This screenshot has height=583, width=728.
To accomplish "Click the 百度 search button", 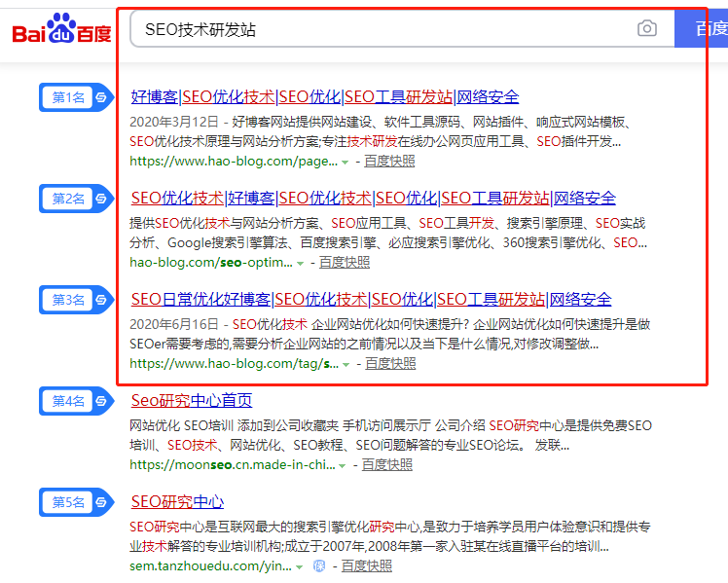I will point(701,29).
